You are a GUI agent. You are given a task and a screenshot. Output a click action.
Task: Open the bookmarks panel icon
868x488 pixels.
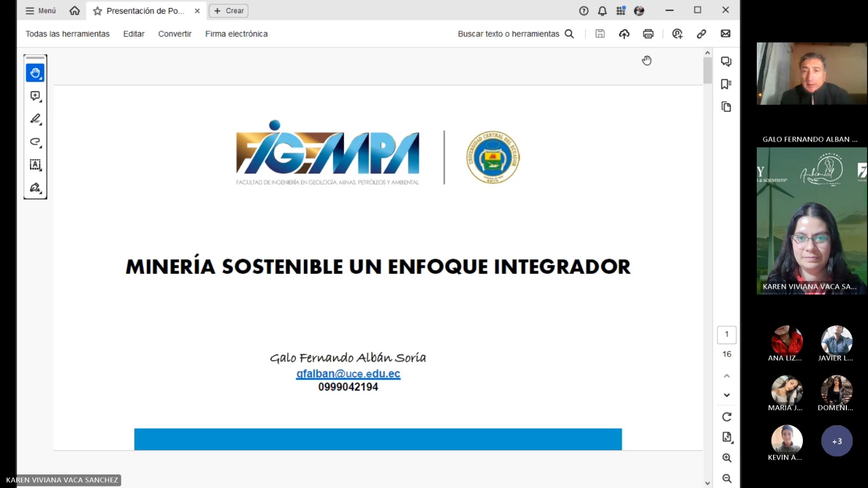tap(726, 84)
